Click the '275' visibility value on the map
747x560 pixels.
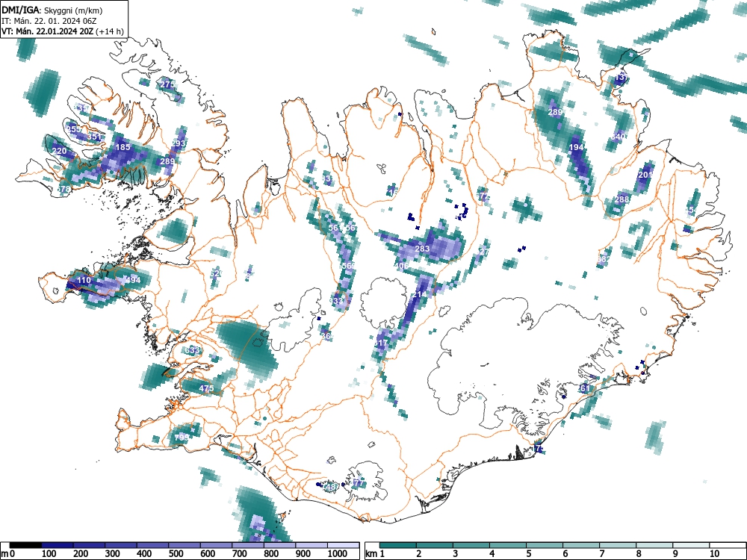[167, 84]
